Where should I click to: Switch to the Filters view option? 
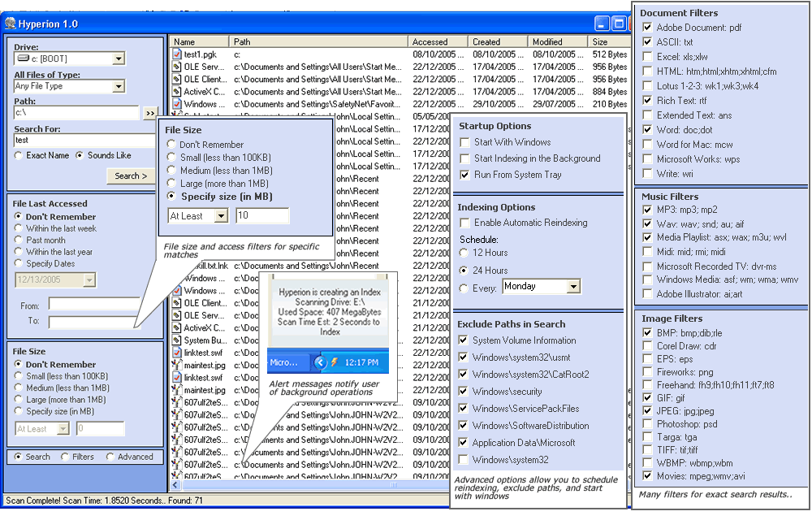pyautogui.click(x=65, y=457)
